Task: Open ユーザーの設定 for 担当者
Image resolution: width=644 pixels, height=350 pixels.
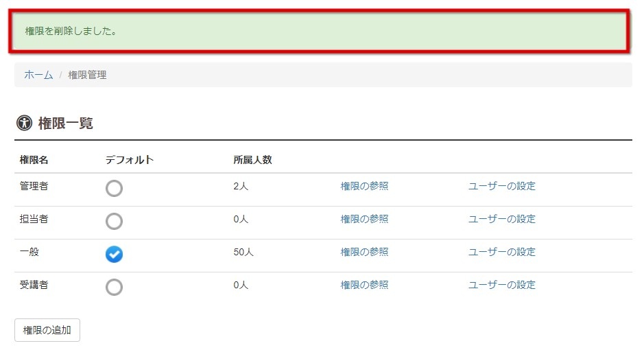Action: (502, 219)
